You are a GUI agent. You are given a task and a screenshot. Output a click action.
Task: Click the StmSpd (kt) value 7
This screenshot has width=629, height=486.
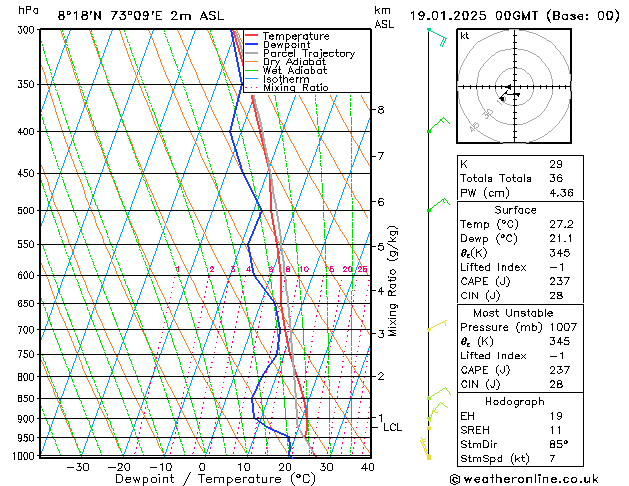pos(552,458)
